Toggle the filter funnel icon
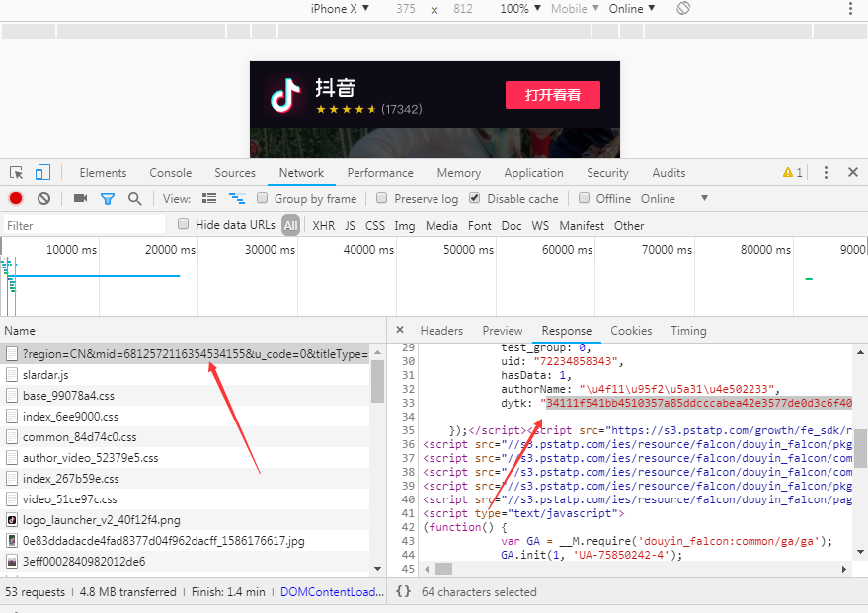Image resolution: width=868 pixels, height=613 pixels. coord(108,199)
